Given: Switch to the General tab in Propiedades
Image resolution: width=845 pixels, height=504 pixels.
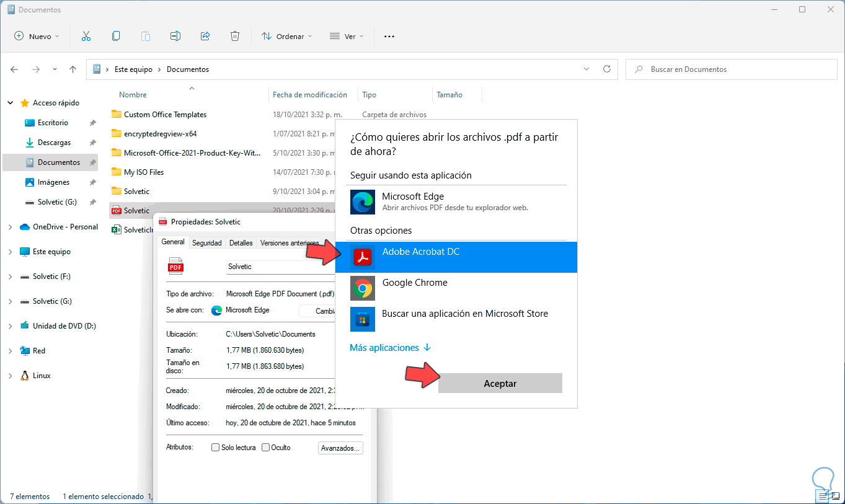Looking at the screenshot, I should [x=173, y=242].
